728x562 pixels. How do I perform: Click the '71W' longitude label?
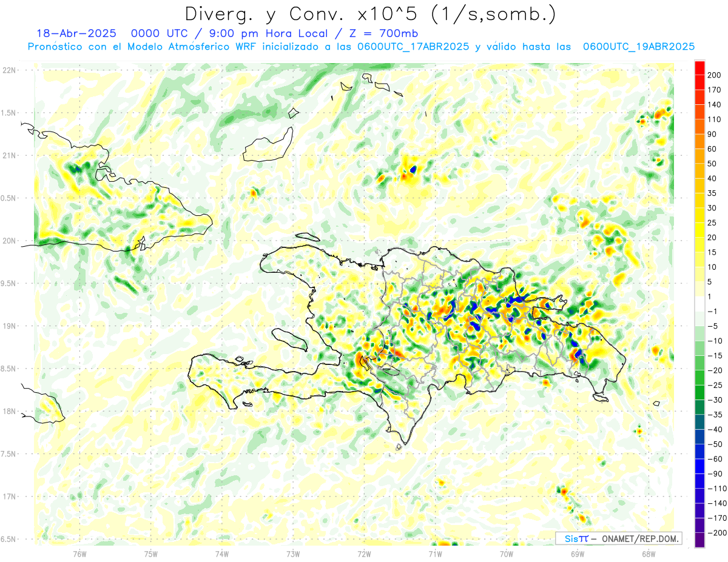pos(435,554)
